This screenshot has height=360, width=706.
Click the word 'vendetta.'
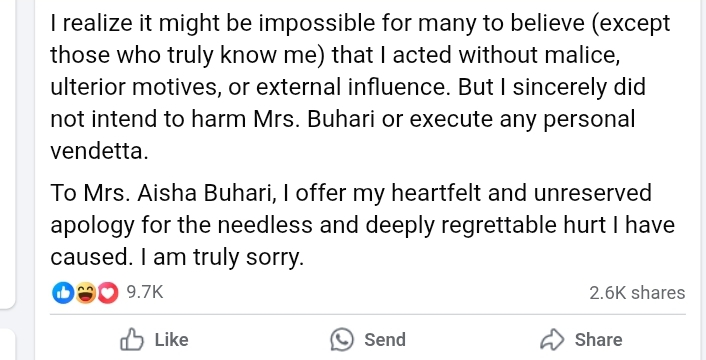coord(99,151)
